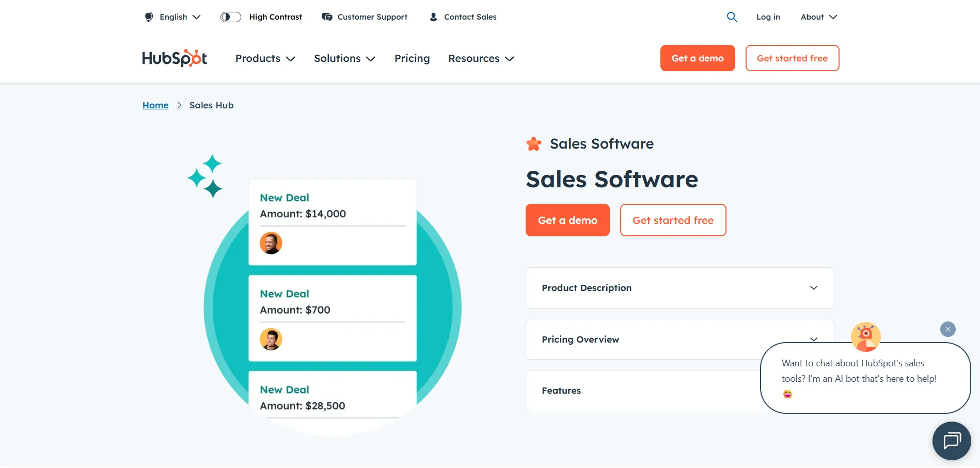Click the chatbot avatar icon
The width and height of the screenshot is (980, 468).
pos(866,337)
